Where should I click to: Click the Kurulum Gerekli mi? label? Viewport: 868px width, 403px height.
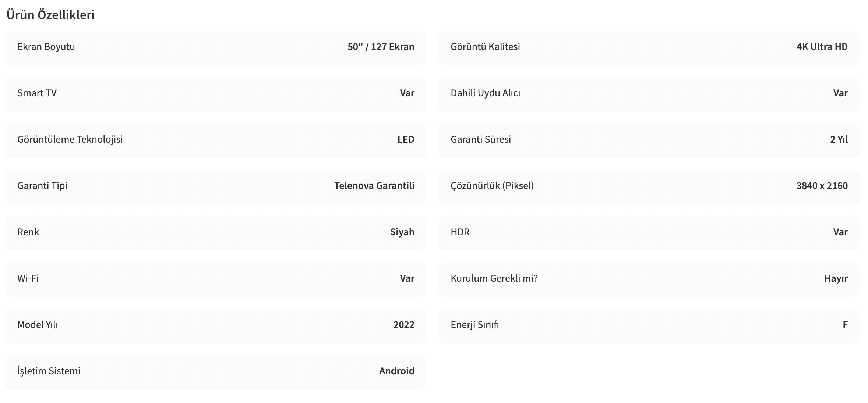point(494,278)
